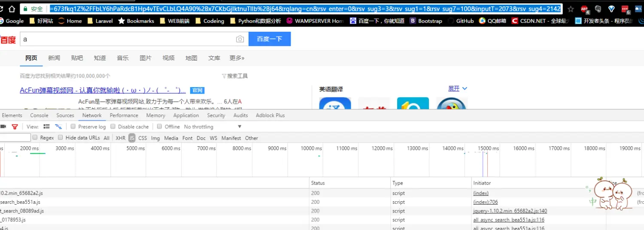
Task: Click the capture screenshots camera icon in DevTools
Action: point(3,127)
